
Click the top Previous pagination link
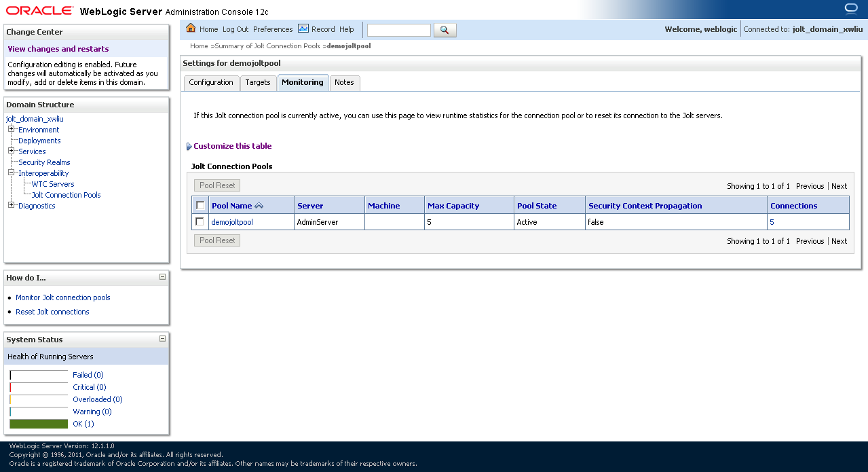[810, 186]
